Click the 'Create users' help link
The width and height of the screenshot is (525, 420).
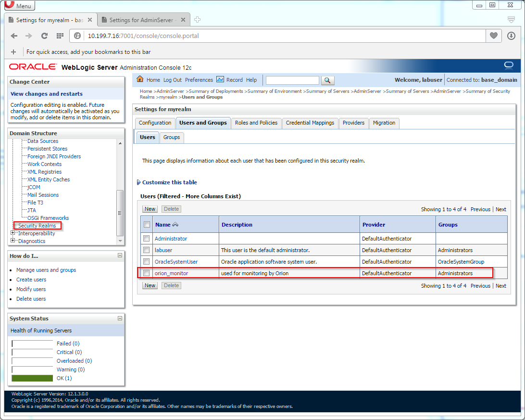pyautogui.click(x=31, y=280)
